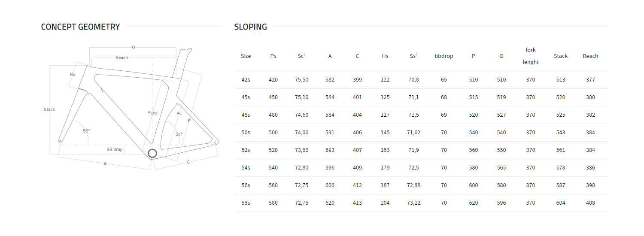Click the 54s size row label
The height and width of the screenshot is (236, 644).
click(x=246, y=168)
